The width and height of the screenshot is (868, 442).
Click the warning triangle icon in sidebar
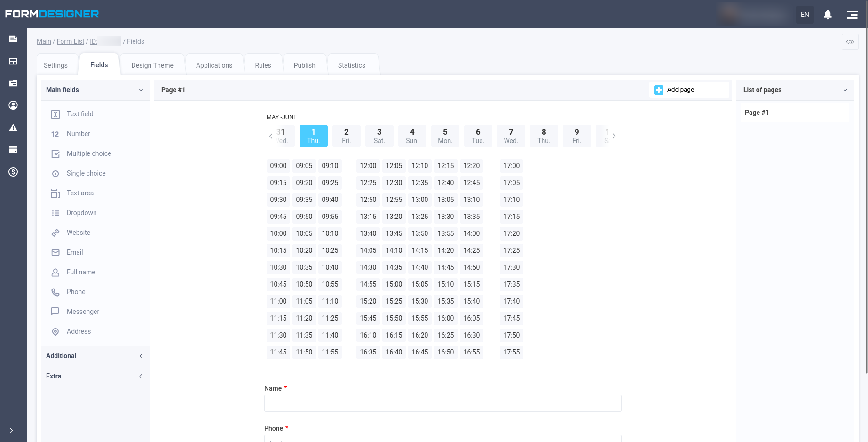[x=13, y=128]
